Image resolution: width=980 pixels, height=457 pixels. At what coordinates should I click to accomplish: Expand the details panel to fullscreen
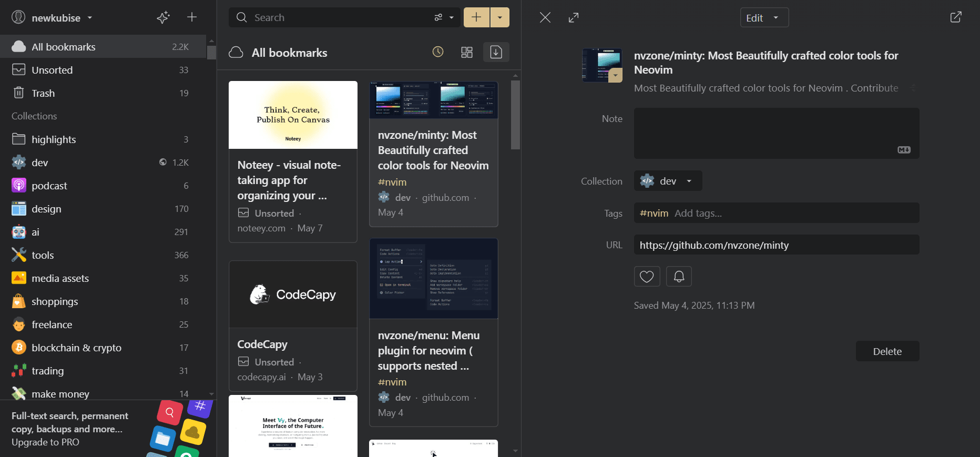(574, 17)
